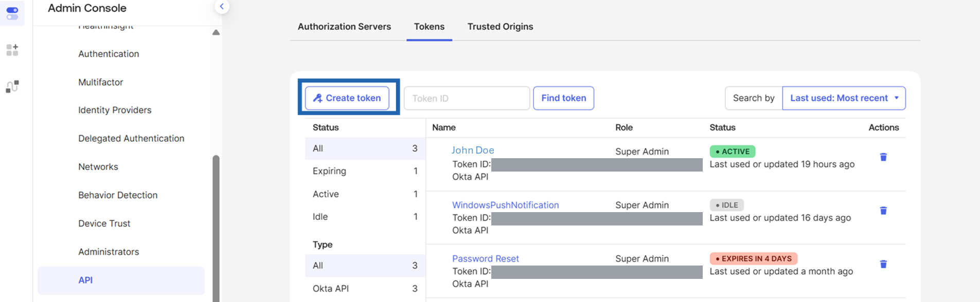This screenshot has height=302, width=980.
Task: Filter tokens by Okta API type
Action: click(x=365, y=289)
